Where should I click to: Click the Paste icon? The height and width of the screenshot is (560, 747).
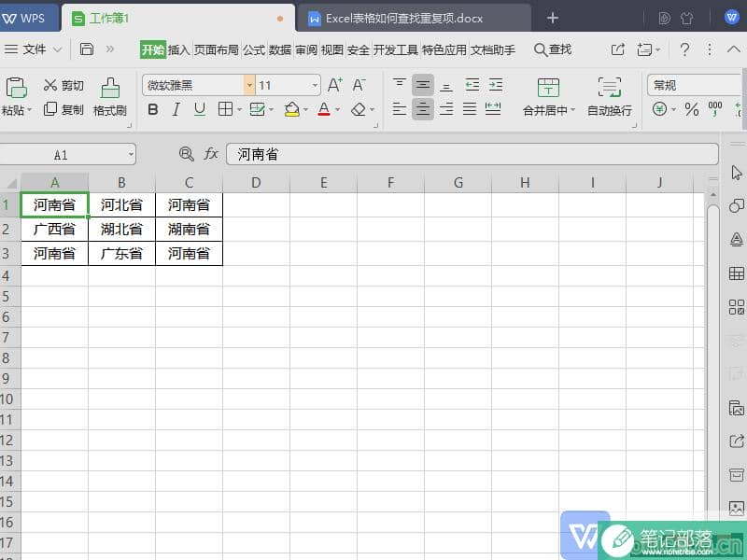click(x=16, y=88)
